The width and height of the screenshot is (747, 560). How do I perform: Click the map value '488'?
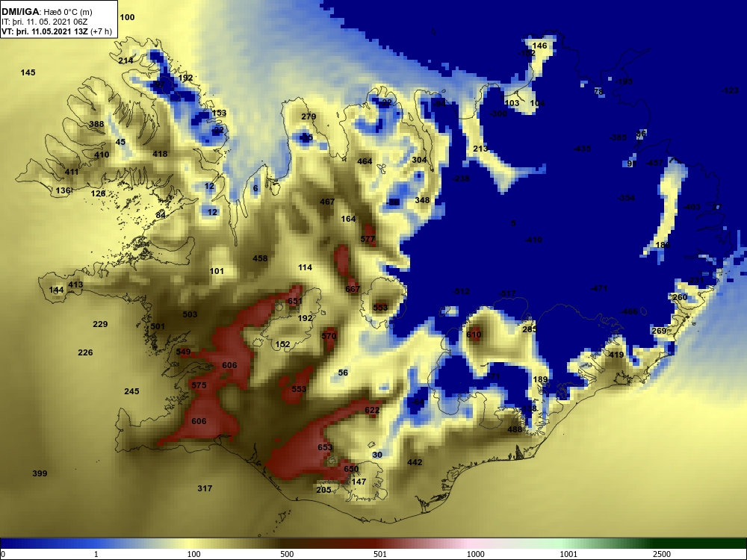coord(515,429)
